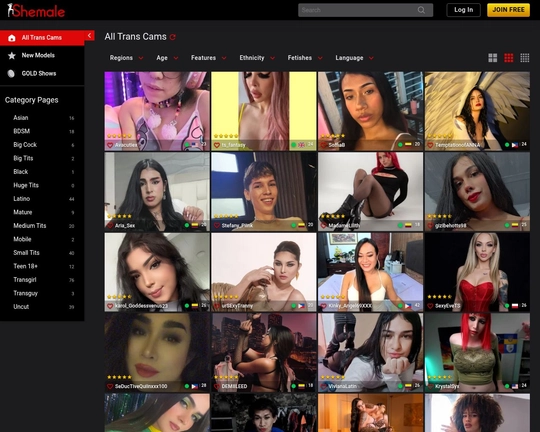Click the JOIN FREE button

tap(508, 10)
